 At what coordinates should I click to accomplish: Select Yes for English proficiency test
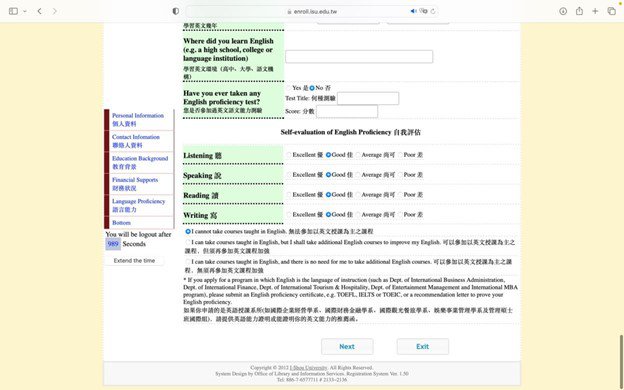[x=289, y=88]
